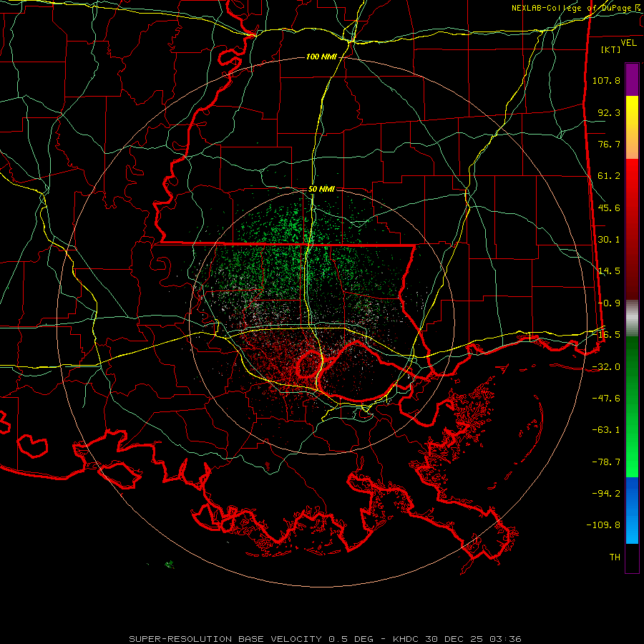
Task: Click the 107.8 velocity scale value
Action: click(x=606, y=80)
